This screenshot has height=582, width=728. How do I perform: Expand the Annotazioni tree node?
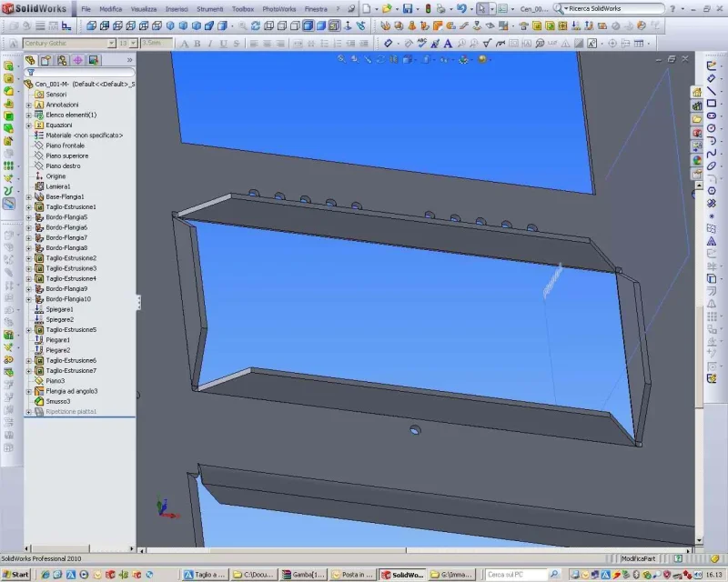pos(29,105)
